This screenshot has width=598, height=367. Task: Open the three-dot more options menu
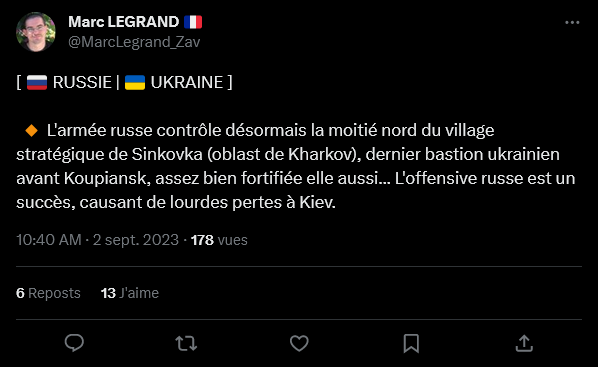[x=572, y=23]
